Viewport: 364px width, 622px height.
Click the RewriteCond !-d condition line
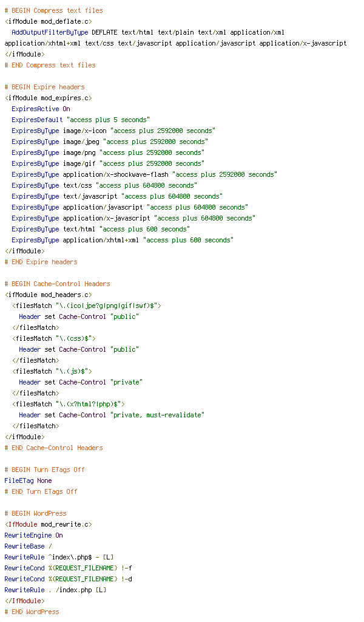click(x=68, y=579)
